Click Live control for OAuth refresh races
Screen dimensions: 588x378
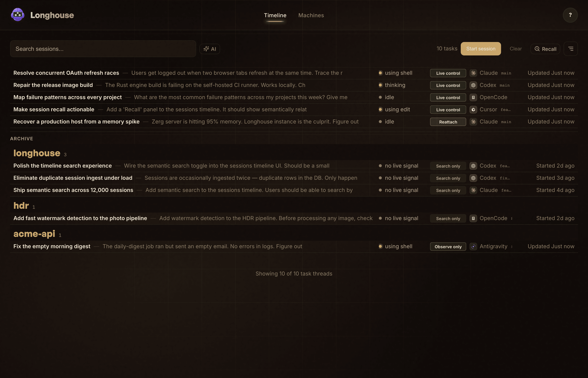click(448, 73)
